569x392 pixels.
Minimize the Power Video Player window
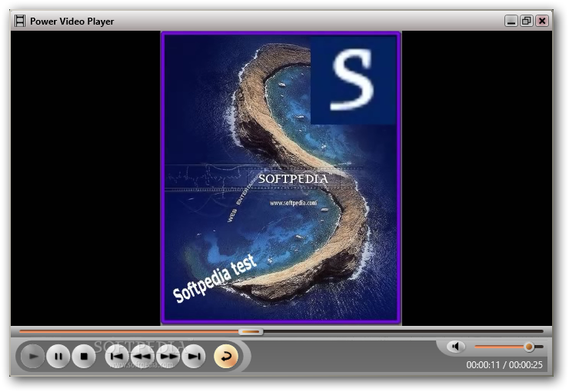511,21
